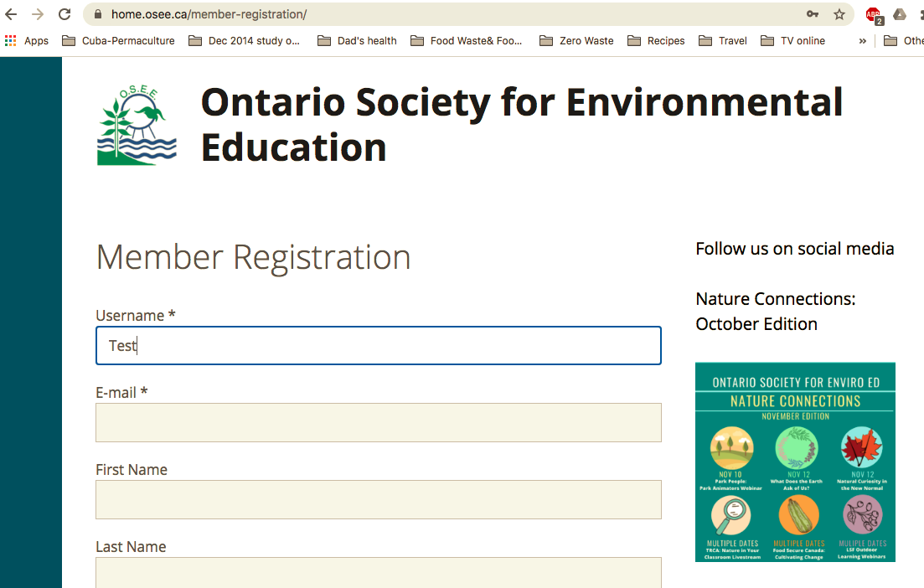This screenshot has width=924, height=588.
Task: Open the Zero Waste bookmark folder
Action: (577, 41)
